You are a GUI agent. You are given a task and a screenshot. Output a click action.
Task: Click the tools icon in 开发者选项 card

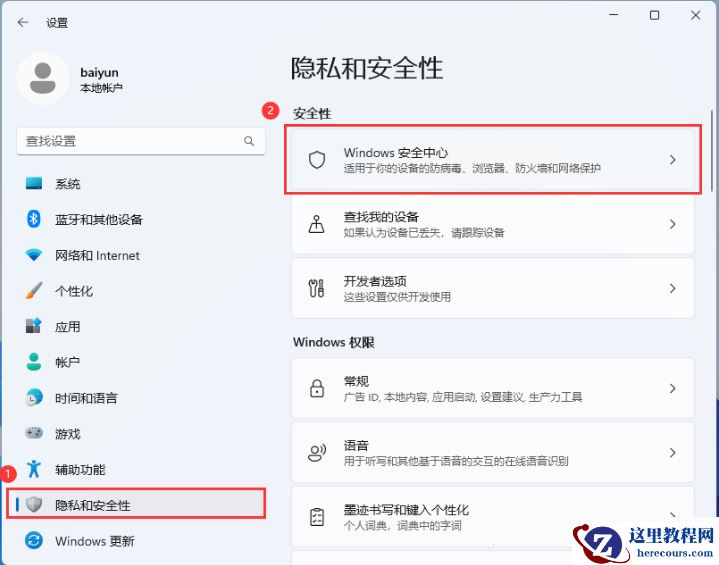[x=317, y=288]
